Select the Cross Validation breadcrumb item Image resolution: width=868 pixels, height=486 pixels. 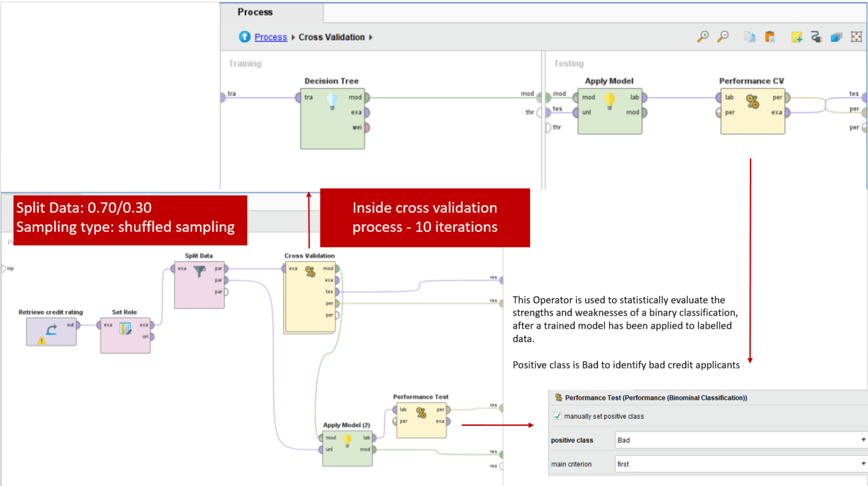331,37
